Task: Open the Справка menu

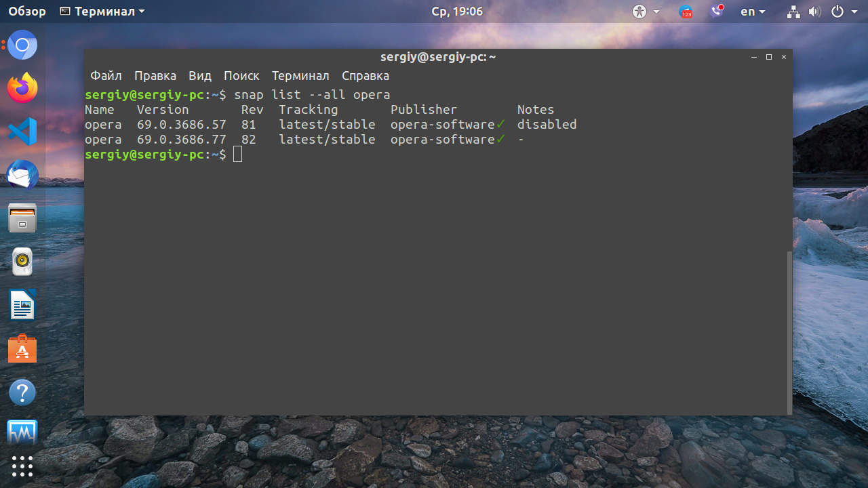Action: (x=366, y=76)
